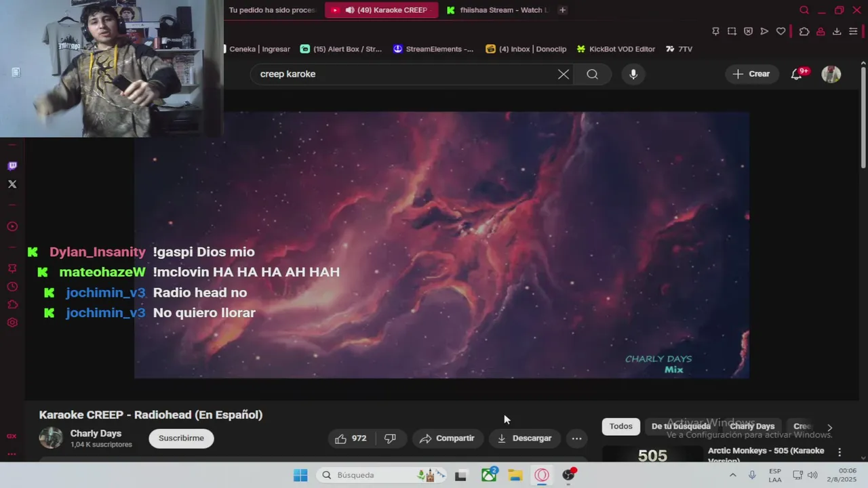Open the Easy Setup sliders icon
Image resolution: width=868 pixels, height=488 pixels.
[853, 31]
